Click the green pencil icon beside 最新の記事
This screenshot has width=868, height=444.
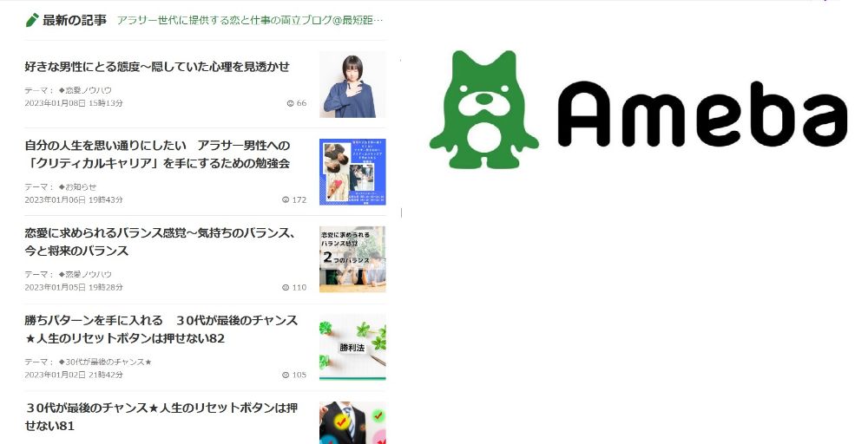point(31,20)
